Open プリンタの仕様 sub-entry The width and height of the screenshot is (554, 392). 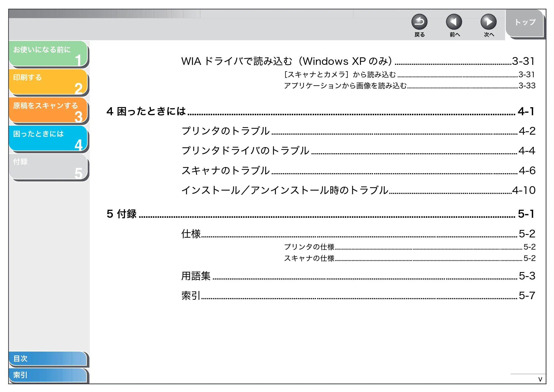pos(410,247)
